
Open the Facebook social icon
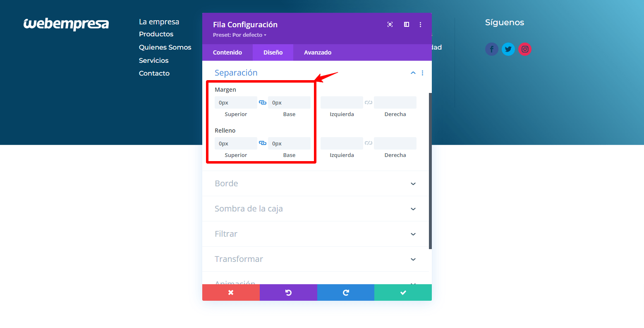[491, 49]
